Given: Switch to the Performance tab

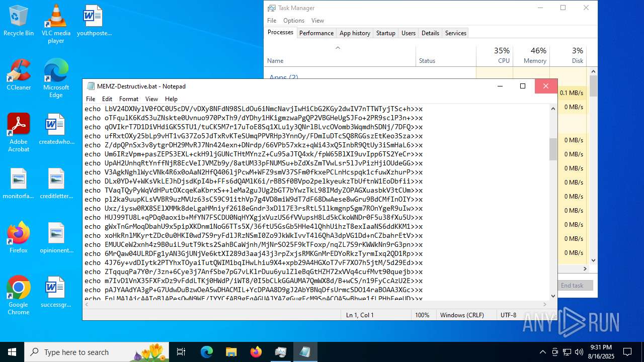Looking at the screenshot, I should (316, 33).
